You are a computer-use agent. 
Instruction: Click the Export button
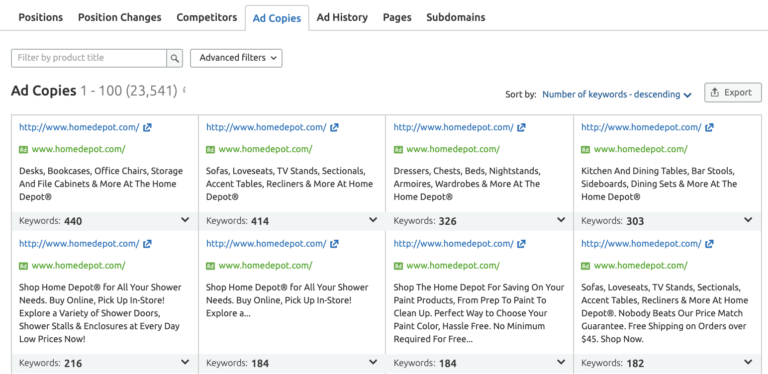[733, 93]
